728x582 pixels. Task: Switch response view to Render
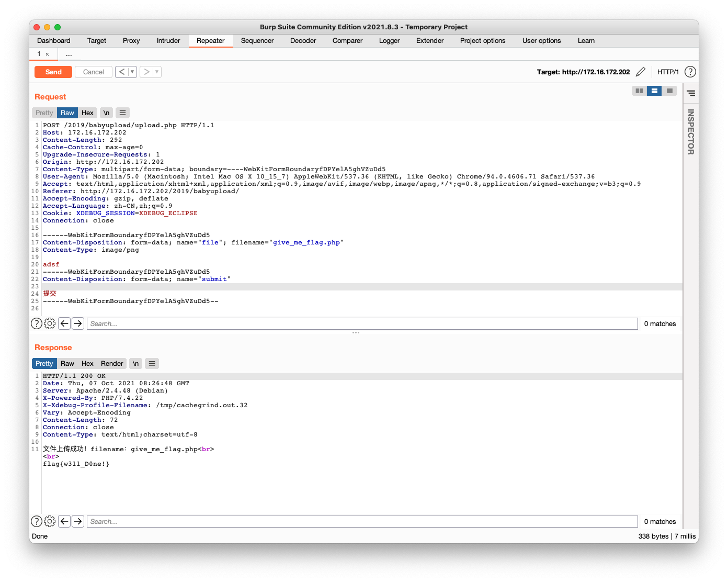pyautogui.click(x=112, y=363)
